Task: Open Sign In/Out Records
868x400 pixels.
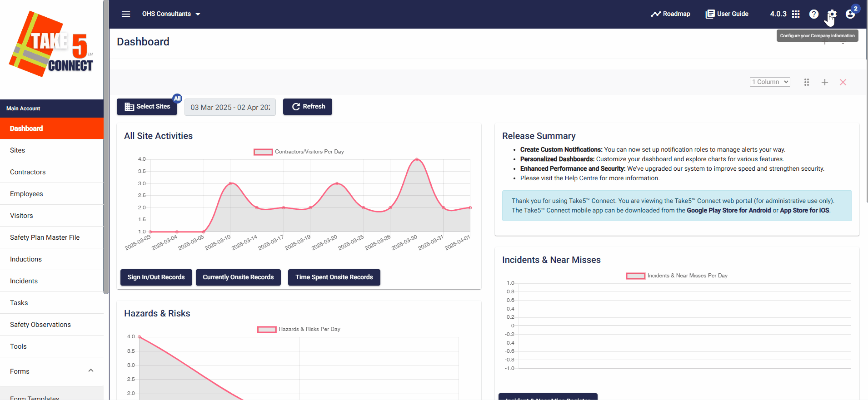Action: (x=156, y=277)
